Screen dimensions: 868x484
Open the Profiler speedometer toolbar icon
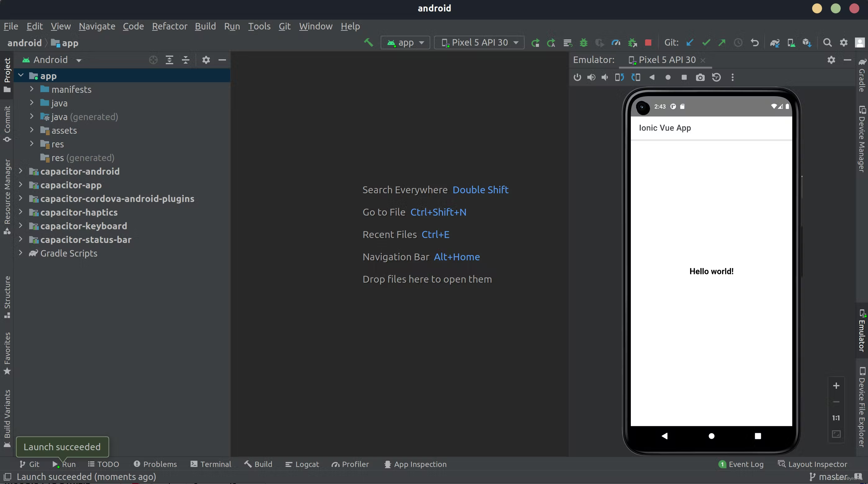pyautogui.click(x=616, y=43)
